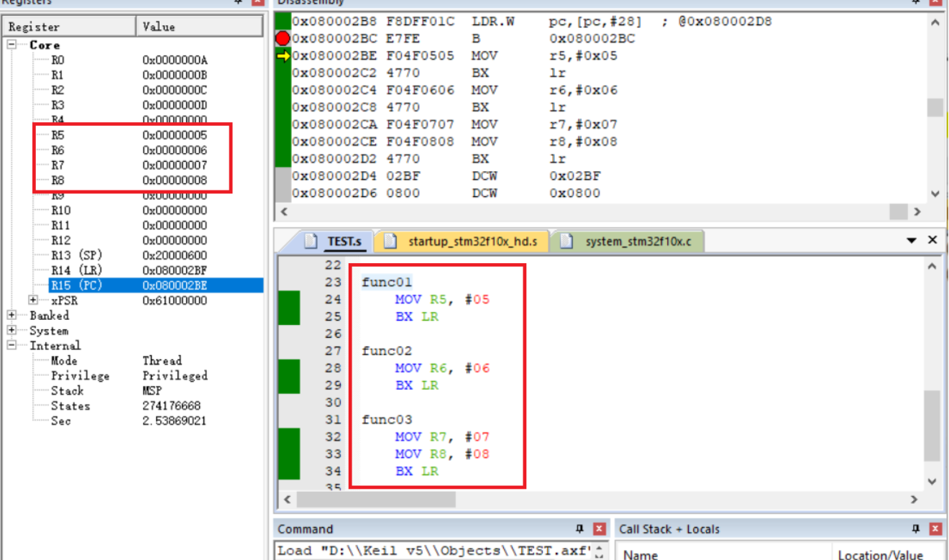Click the func02 label on line 27
This screenshot has width=949, height=560.
(x=387, y=351)
